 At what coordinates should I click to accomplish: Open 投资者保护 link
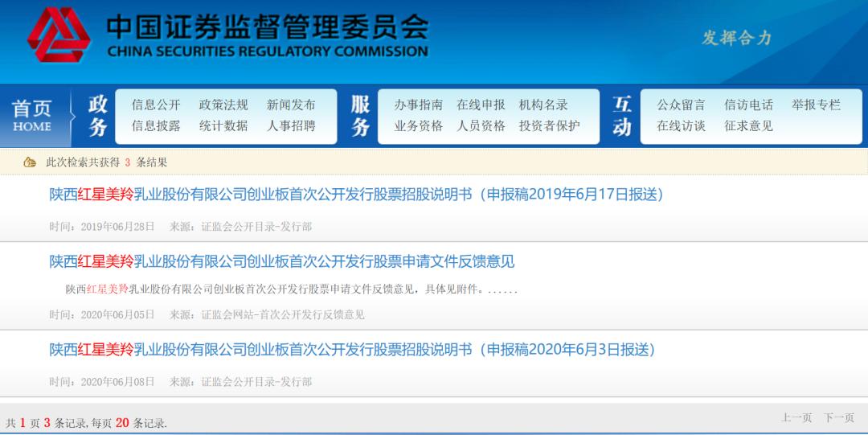click(550, 126)
